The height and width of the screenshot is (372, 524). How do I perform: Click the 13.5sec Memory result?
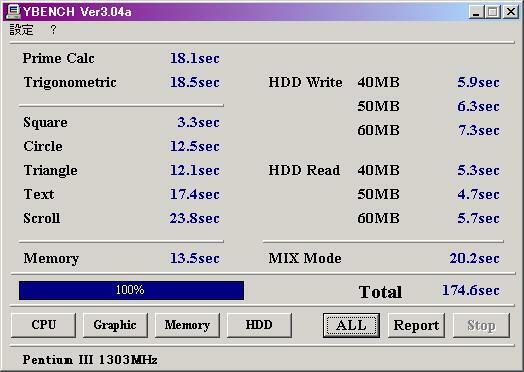click(195, 258)
